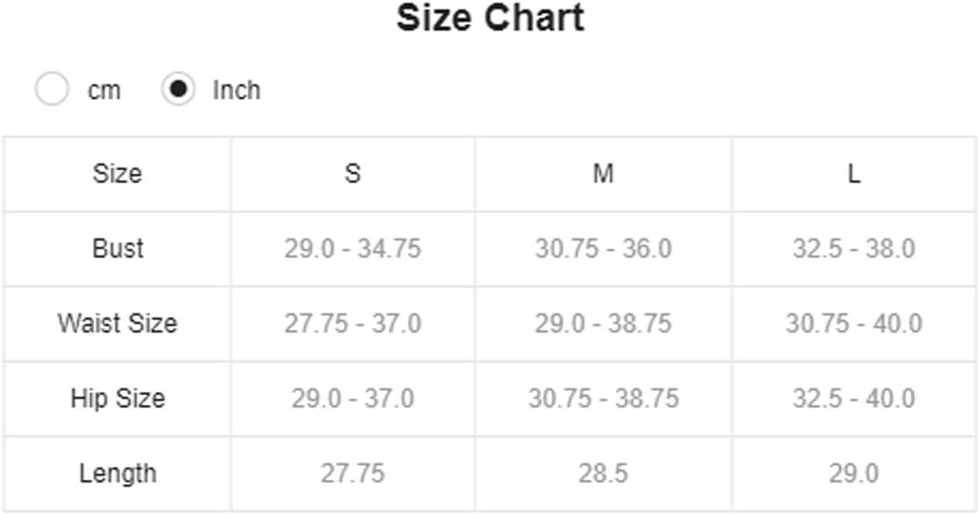The height and width of the screenshot is (515, 980).
Task: Click Length value 27.75
Action: [x=352, y=473]
